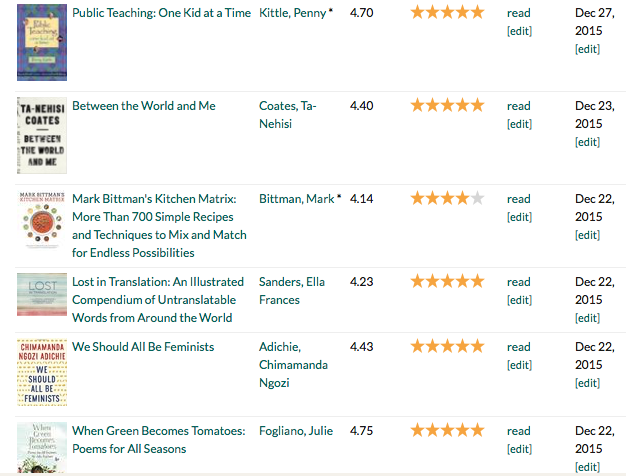Click the star rating for Public Teaching
Screen dimensions: 626x476
[447, 12]
